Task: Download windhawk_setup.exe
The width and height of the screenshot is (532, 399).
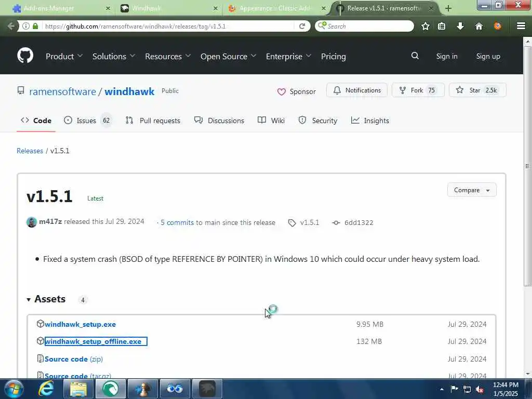Action: tap(80, 324)
